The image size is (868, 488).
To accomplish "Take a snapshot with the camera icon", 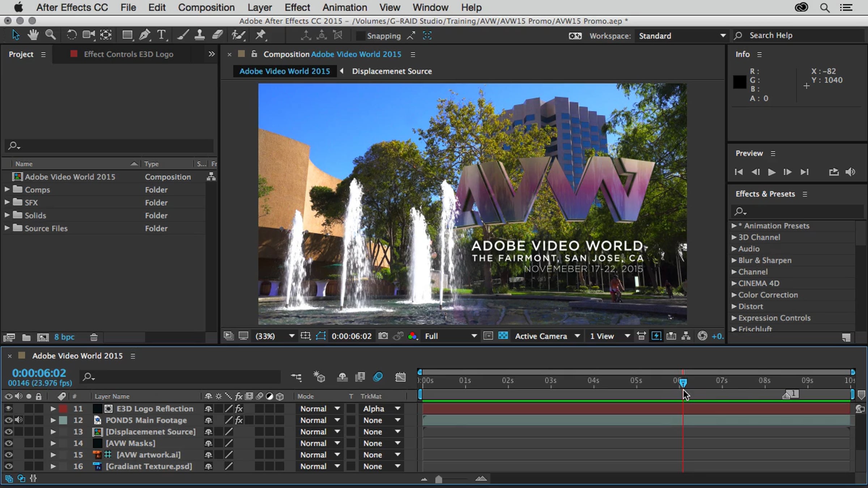I will (383, 336).
